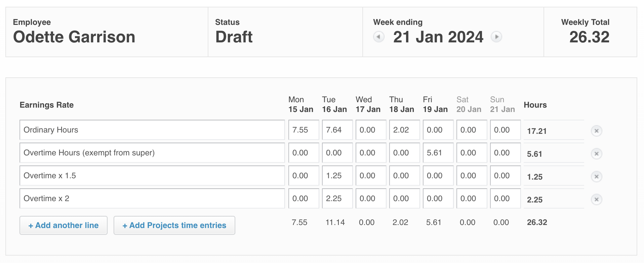Screen dimensions: 644x263
Task: Open the Overtime x 1.5 earnings rate field
Action: (x=152, y=176)
